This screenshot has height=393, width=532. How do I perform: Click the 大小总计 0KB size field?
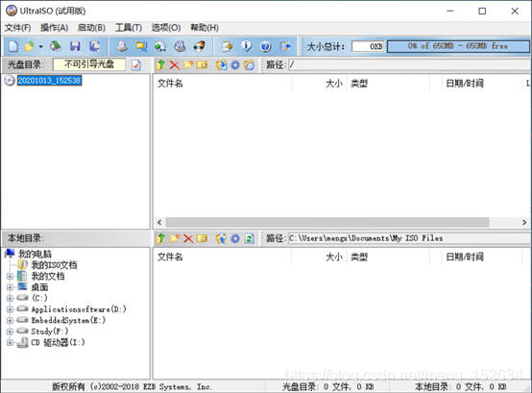coord(368,46)
